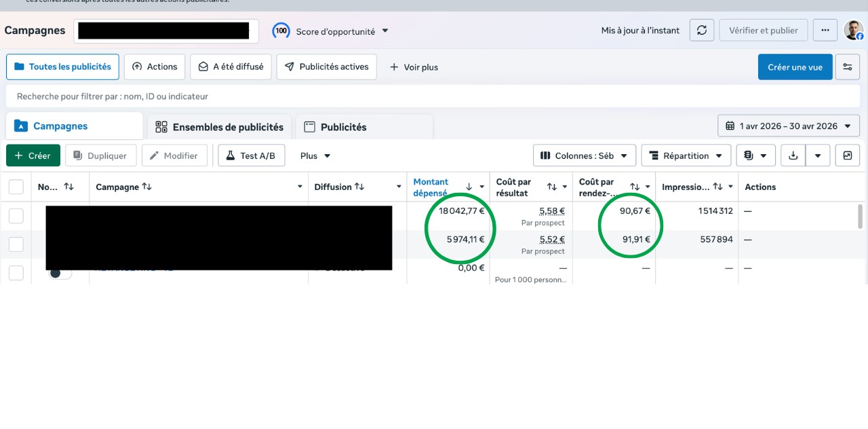Click the 1 514 312 impressions cell

point(715,211)
